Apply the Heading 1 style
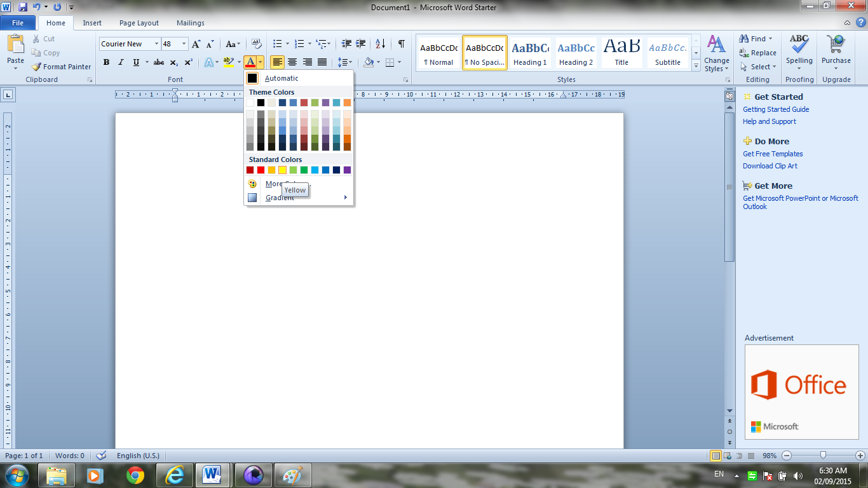868x488 pixels. (531, 53)
